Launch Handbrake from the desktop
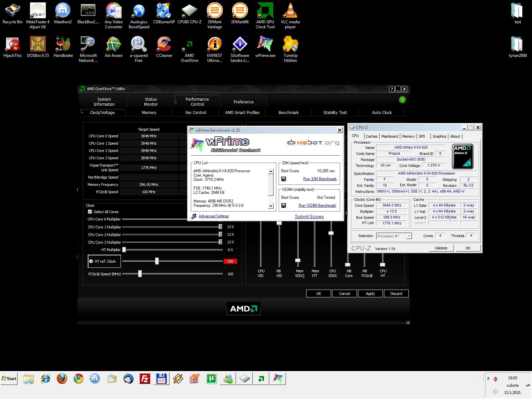532x399 pixels. coord(63,47)
